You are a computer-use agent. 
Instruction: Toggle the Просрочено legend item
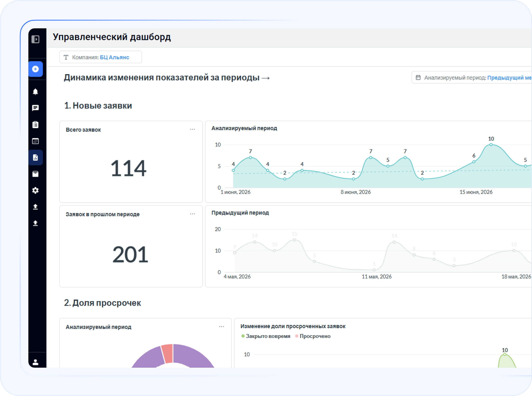(x=313, y=336)
